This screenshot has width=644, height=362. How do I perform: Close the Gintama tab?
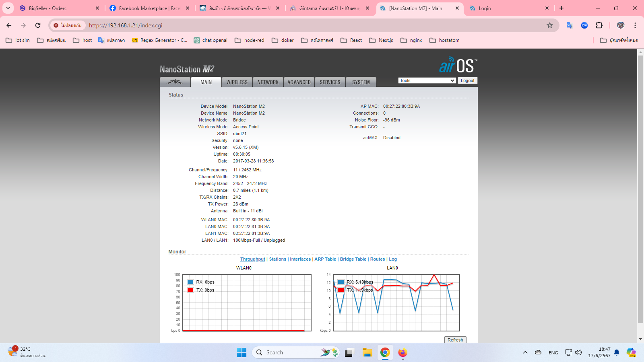tap(367, 8)
